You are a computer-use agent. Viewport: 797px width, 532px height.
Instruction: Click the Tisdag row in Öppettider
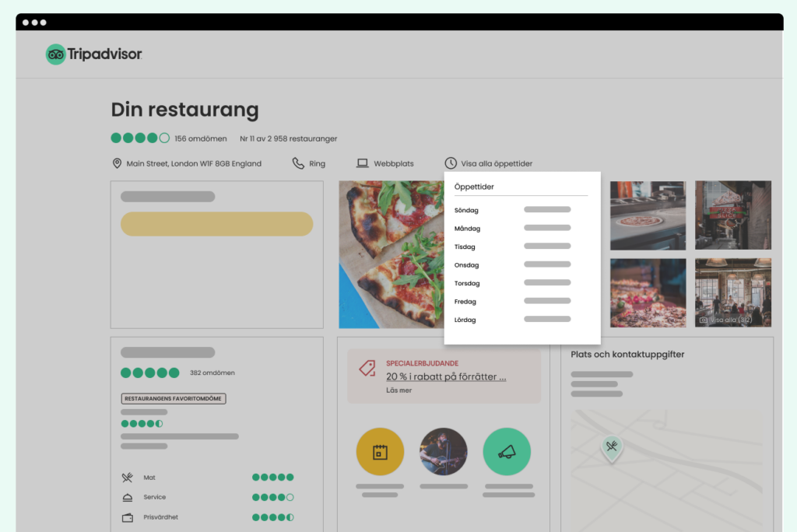click(512, 247)
